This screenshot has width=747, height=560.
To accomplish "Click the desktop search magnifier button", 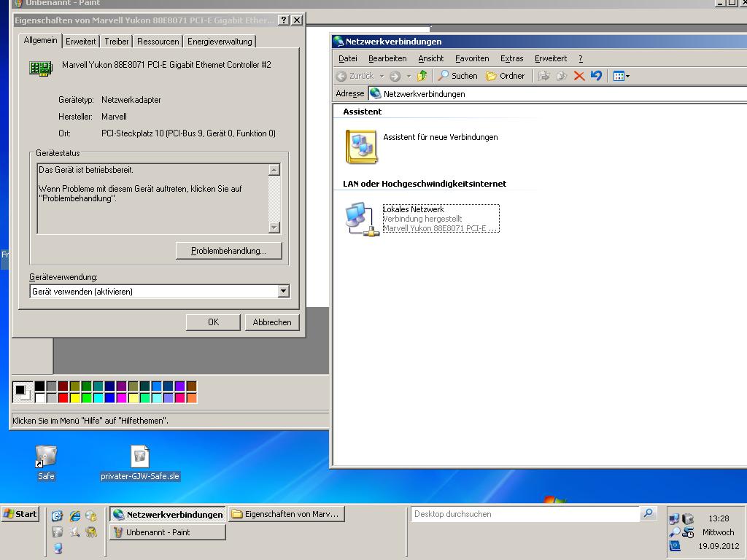I will (648, 513).
